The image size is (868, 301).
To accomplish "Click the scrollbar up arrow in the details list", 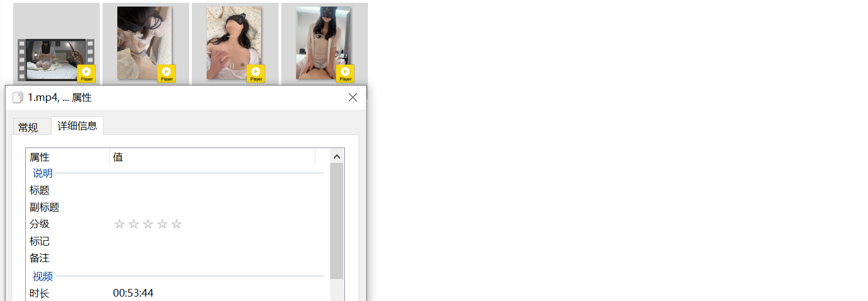I will [337, 157].
